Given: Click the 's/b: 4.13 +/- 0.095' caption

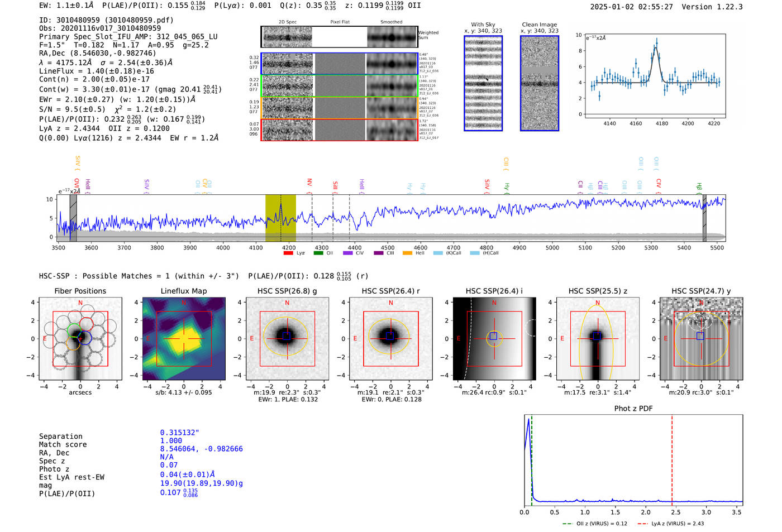Looking at the screenshot, I should coord(184,392).
